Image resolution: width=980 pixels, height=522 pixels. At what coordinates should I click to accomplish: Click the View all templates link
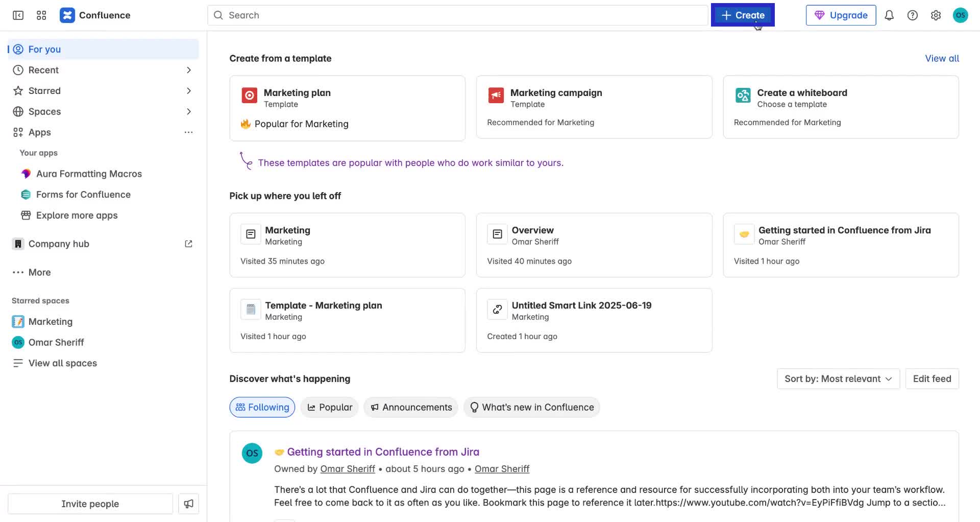point(941,58)
